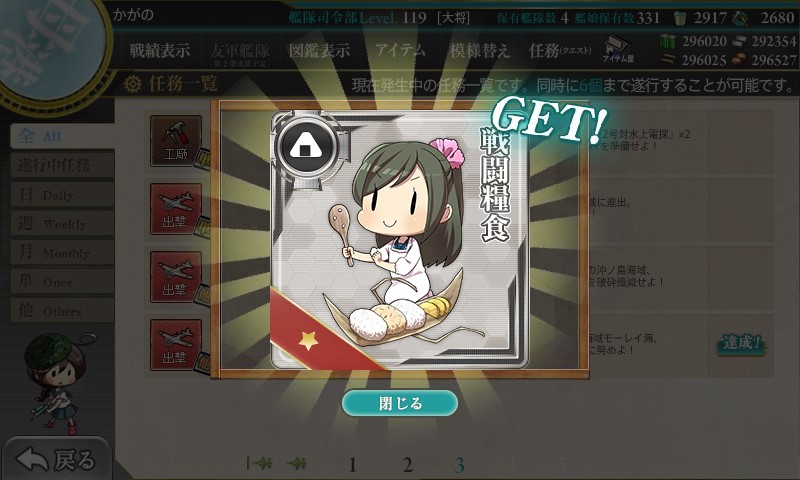Open the アイテム menu tab

click(x=400, y=50)
